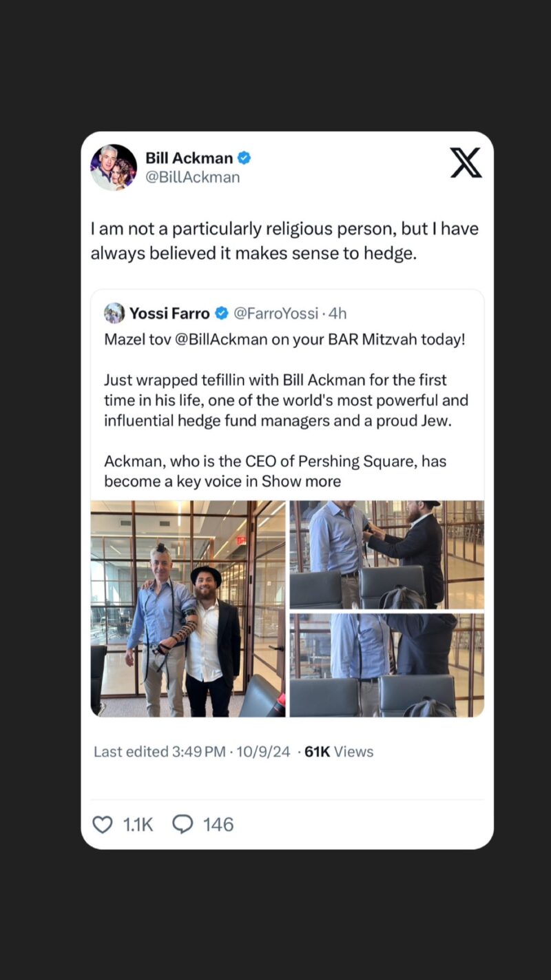551x980 pixels.
Task: Click Yossi Farro's small avatar
Action: [x=114, y=314]
